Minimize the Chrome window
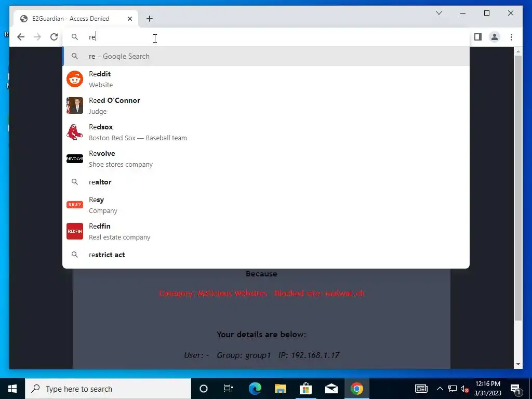 (x=463, y=13)
